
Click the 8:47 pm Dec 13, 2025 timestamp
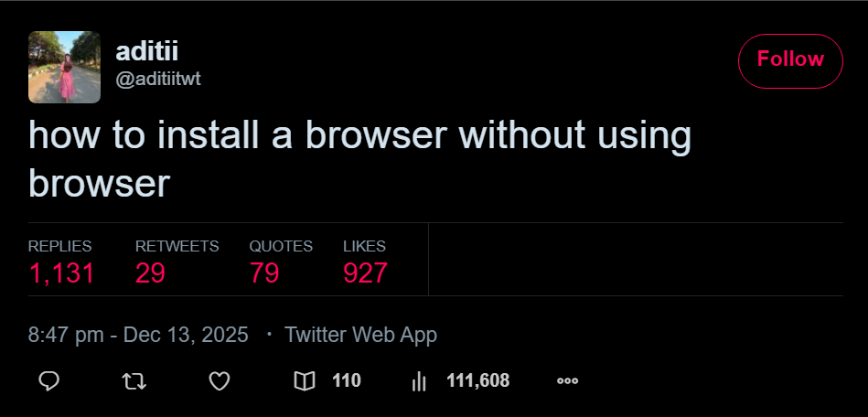(x=138, y=335)
